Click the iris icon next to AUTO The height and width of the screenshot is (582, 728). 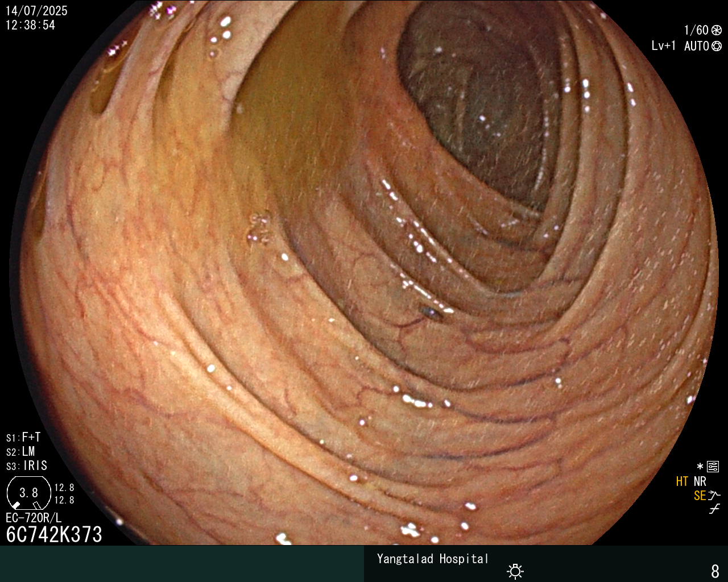click(717, 46)
